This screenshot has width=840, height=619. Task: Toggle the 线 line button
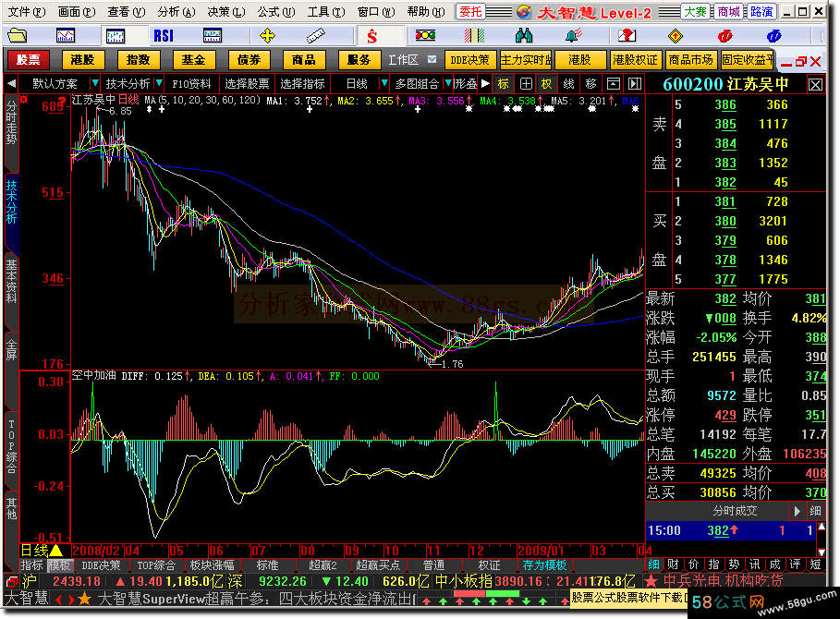pyautogui.click(x=568, y=84)
